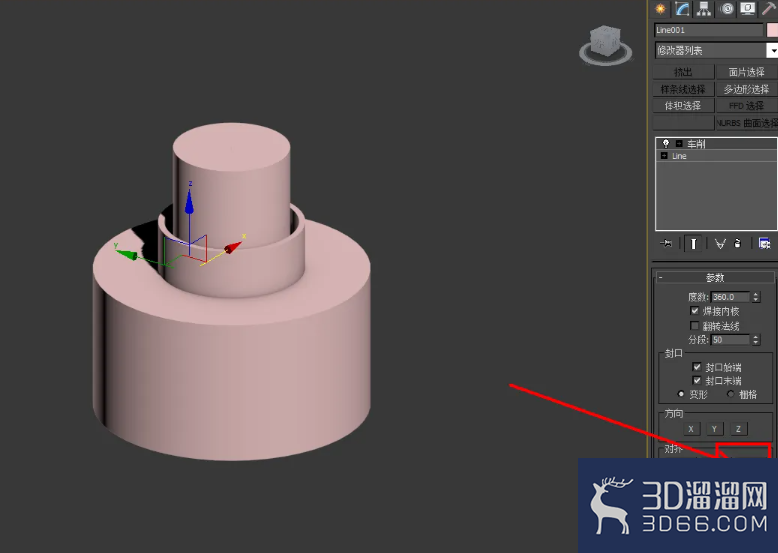Click the 分段 spinner arrows

pyautogui.click(x=756, y=340)
